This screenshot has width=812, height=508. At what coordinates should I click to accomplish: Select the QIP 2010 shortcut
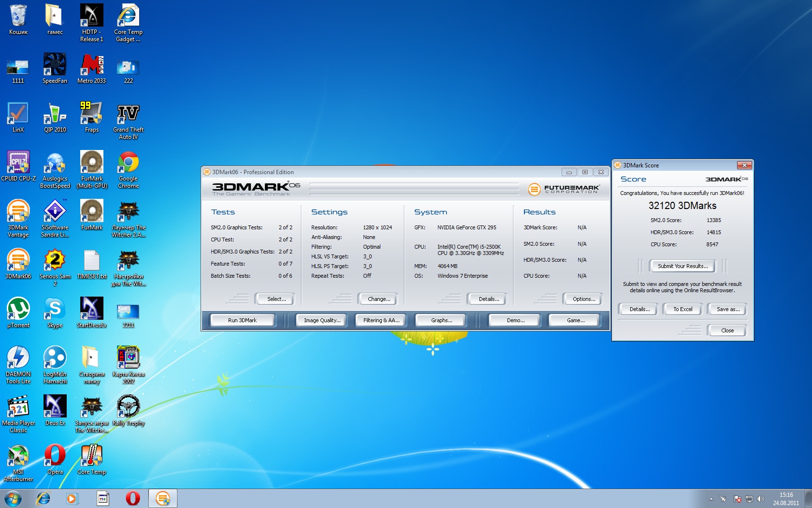[x=55, y=117]
